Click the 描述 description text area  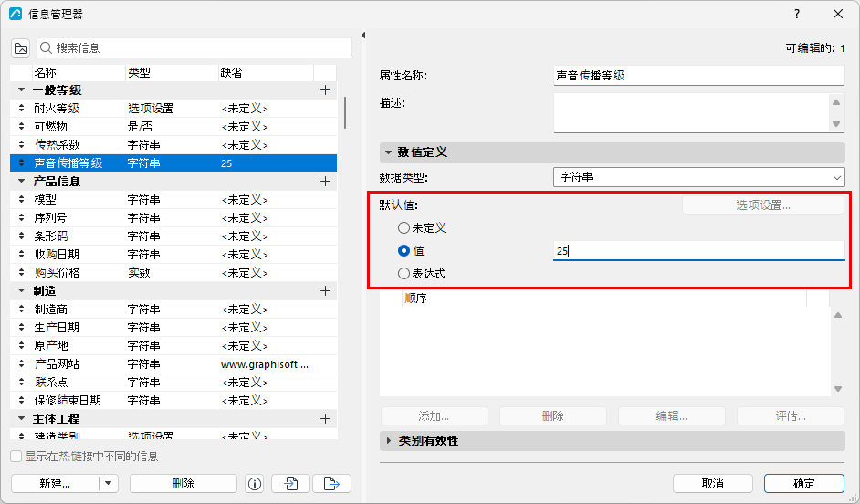pos(692,113)
